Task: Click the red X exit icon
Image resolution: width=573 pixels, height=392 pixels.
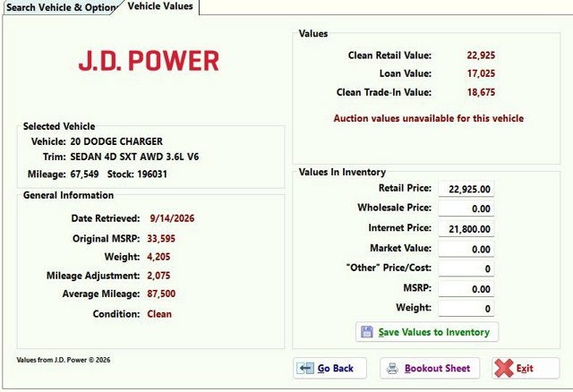Action: [504, 368]
